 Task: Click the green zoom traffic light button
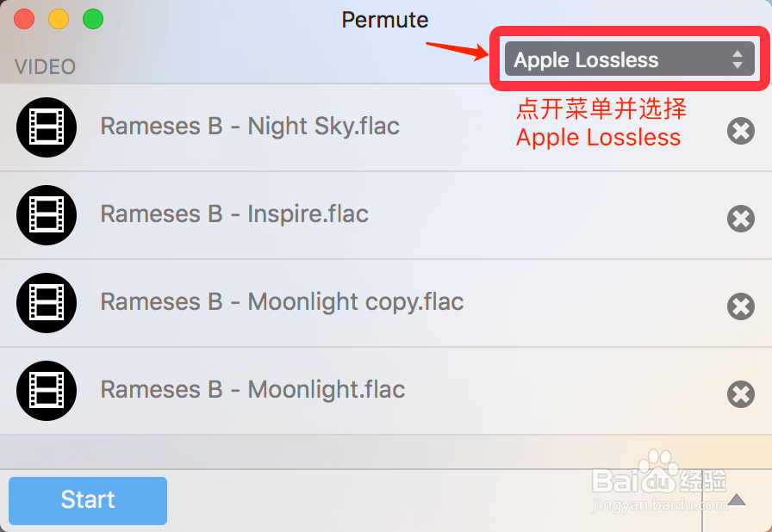(93, 15)
